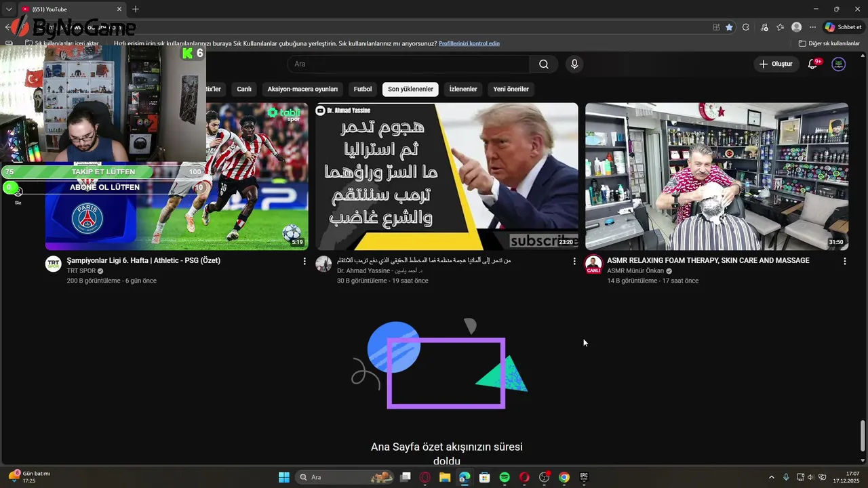
Task: Open the browser extensions puzzle icon
Action: 746,27
